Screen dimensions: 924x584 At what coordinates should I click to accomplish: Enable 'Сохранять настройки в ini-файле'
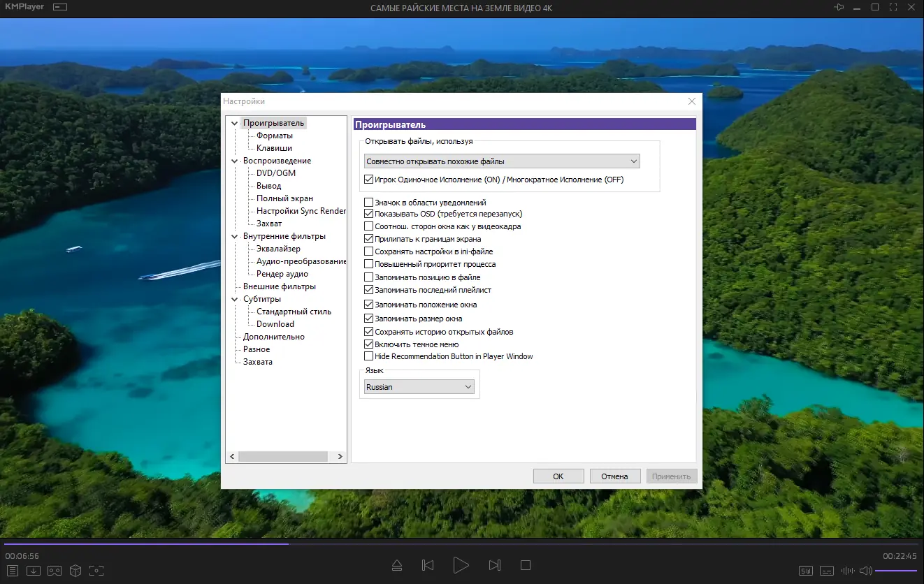tap(369, 251)
